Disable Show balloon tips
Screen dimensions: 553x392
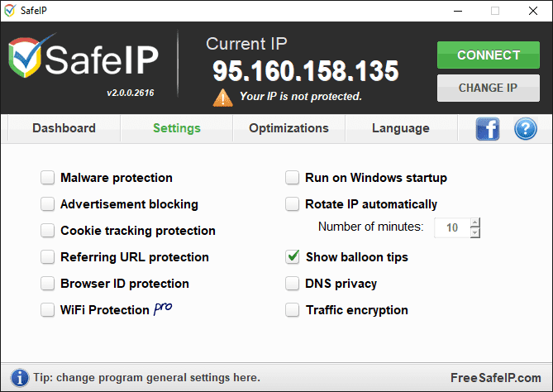(x=293, y=257)
